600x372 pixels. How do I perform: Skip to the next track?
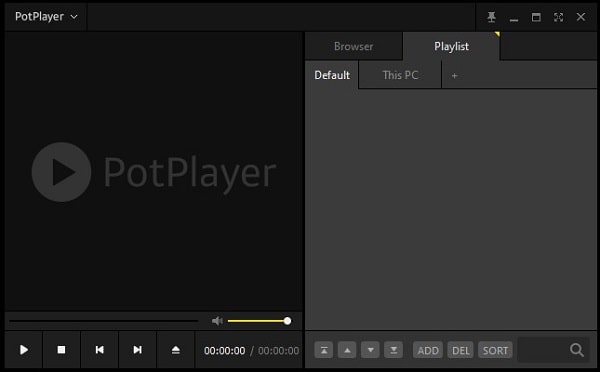(x=137, y=350)
